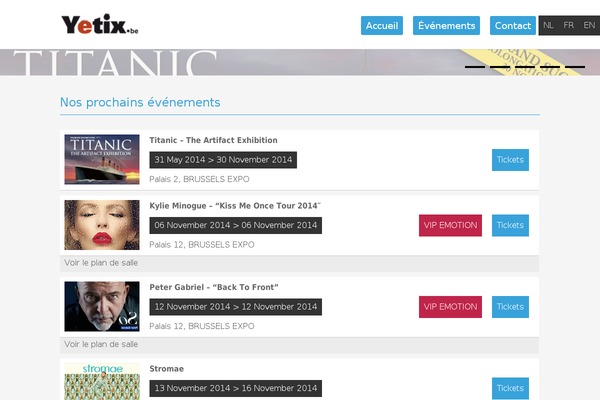Image resolution: width=600 pixels, height=400 pixels.
Task: Open title 'Peter Gabriel - Back To Front'
Action: [214, 287]
